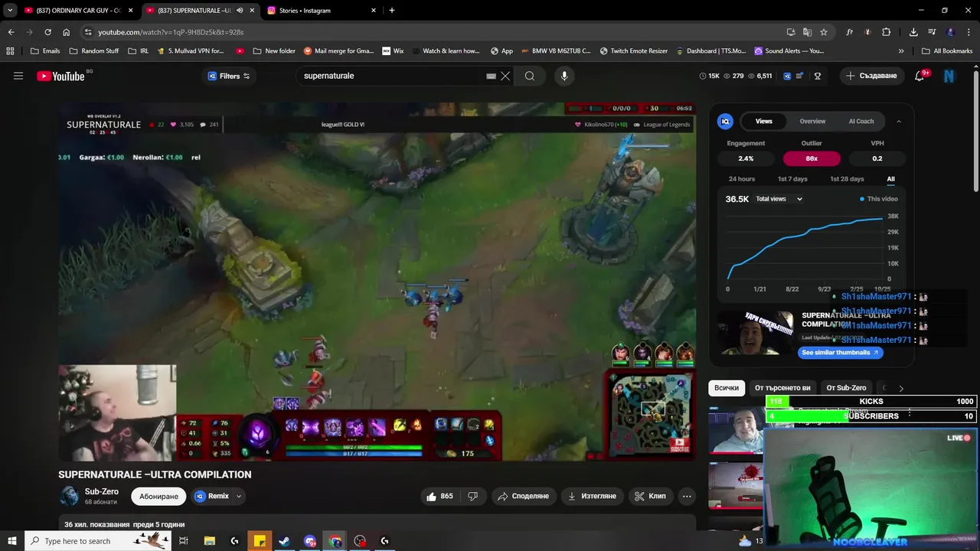
Task: Open the Sub-Zero channel name
Action: 102,492
